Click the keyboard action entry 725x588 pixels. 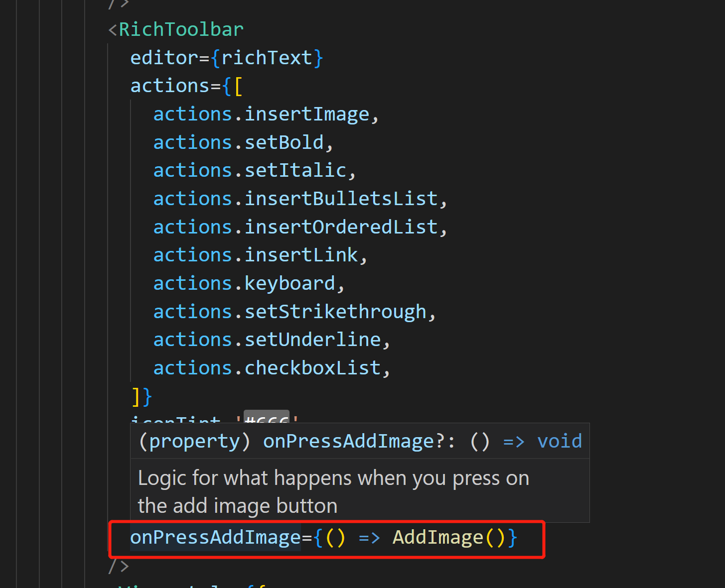click(x=290, y=284)
